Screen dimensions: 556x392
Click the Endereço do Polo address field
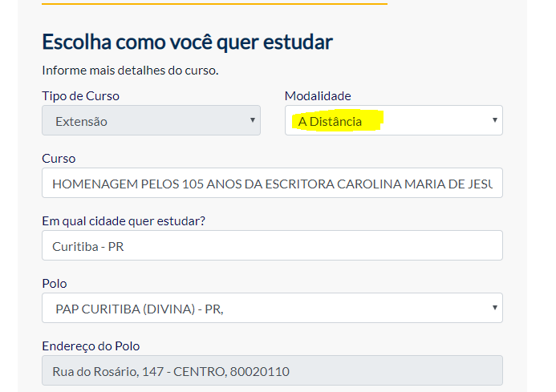[272, 370]
